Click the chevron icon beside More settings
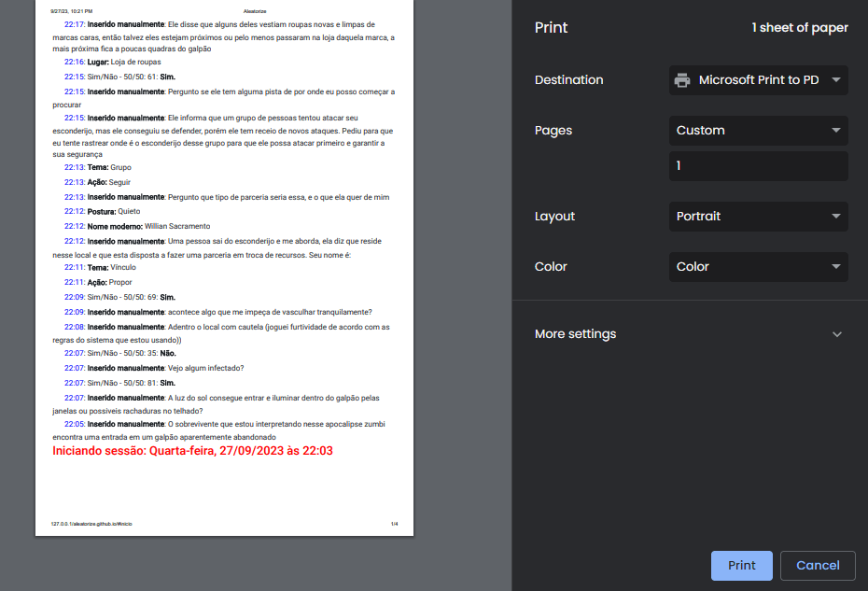This screenshot has width=868, height=591. point(836,334)
